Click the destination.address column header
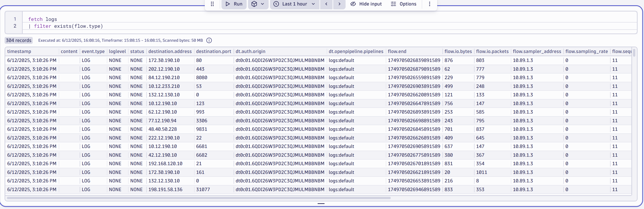 [x=170, y=52]
